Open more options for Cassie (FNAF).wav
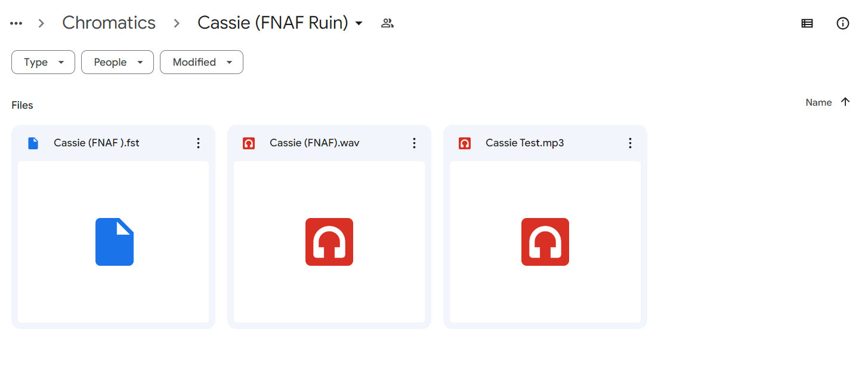This screenshot has width=868, height=390. coord(415,143)
